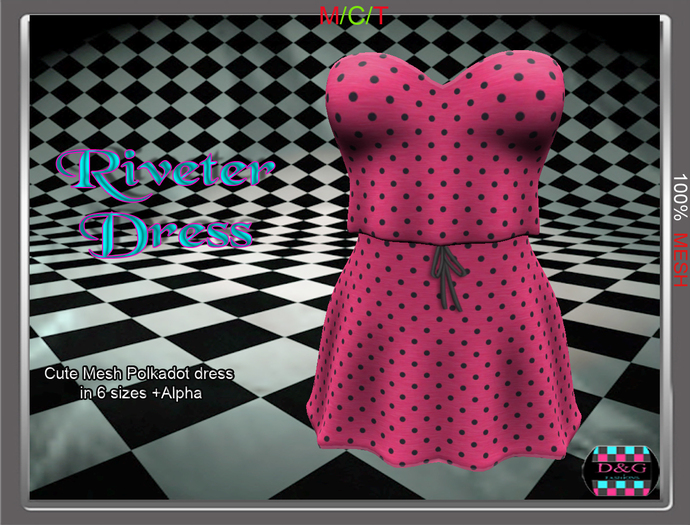Click the D&G Fashions logo badge
The height and width of the screenshot is (525, 690).
click(620, 471)
